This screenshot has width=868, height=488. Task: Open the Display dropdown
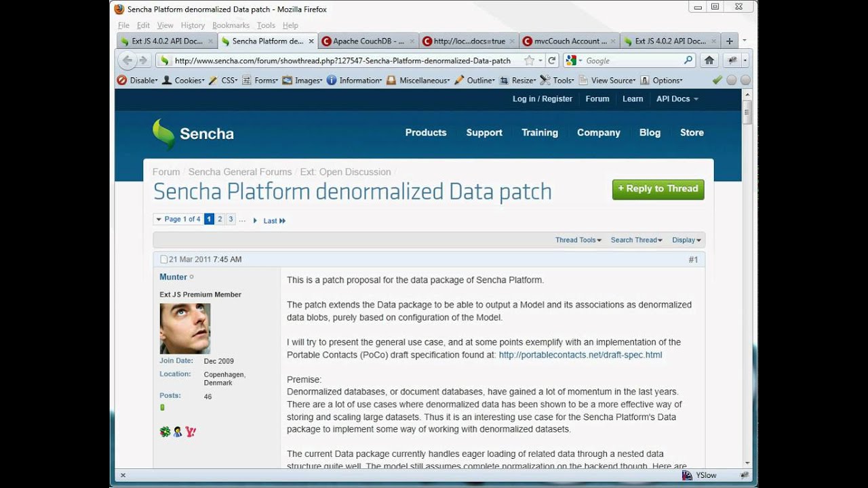coord(686,240)
